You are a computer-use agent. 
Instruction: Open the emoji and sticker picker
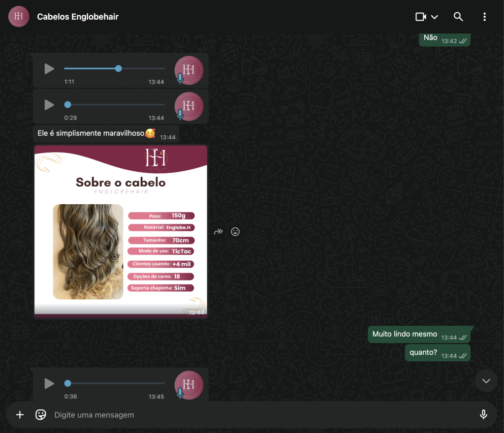[41, 415]
